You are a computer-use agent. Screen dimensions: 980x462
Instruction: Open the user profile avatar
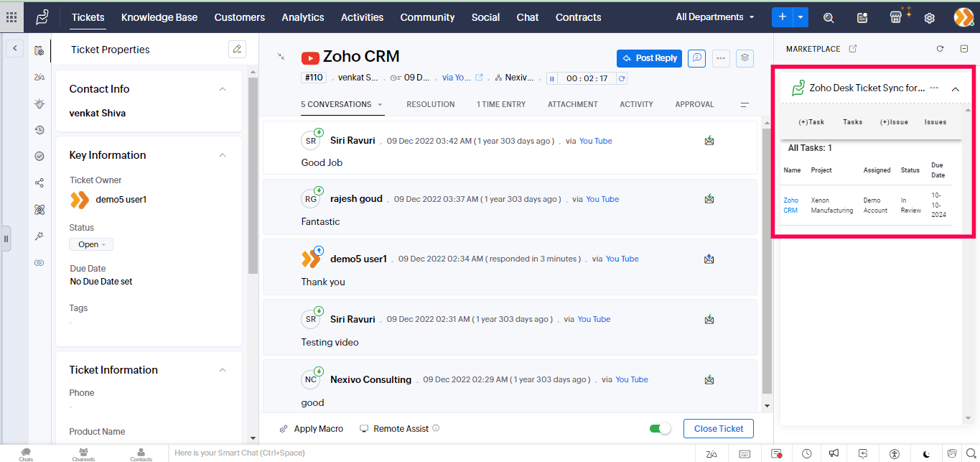tap(963, 17)
